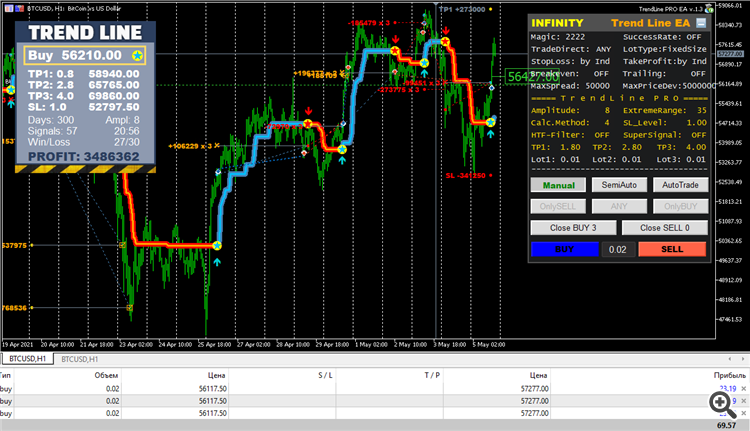The image size is (750, 431).
Task: Click the 0.02 lot size field
Action: click(x=618, y=249)
